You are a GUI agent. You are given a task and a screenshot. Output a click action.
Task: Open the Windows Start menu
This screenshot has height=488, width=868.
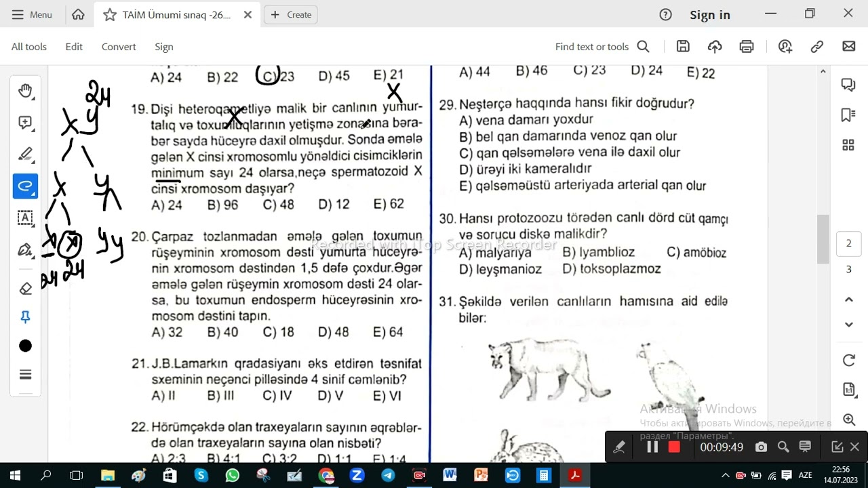coord(15,475)
